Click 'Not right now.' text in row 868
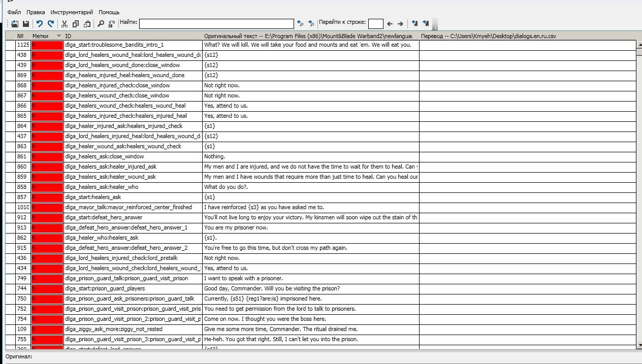 (221, 85)
